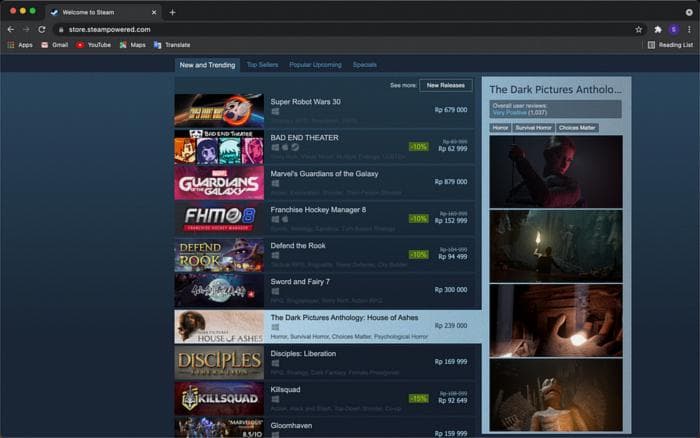Viewport: 700px width, 438px height.
Task: Click the -10% discount on BAD END THEATER
Action: [x=418, y=147]
